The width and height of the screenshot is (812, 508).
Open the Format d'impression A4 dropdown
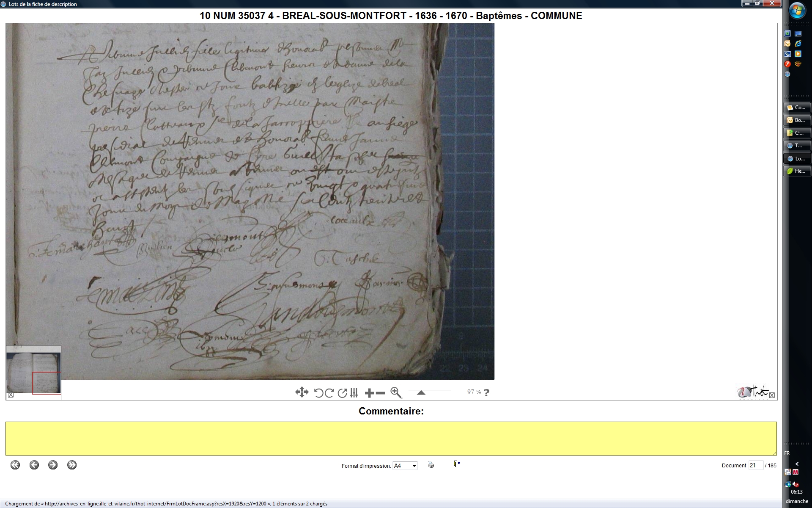(405, 466)
